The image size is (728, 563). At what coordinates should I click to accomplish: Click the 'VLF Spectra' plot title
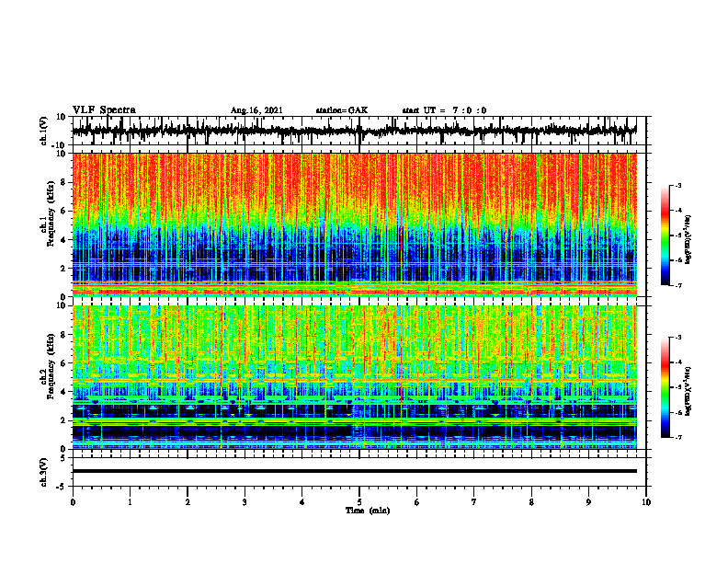pos(104,110)
